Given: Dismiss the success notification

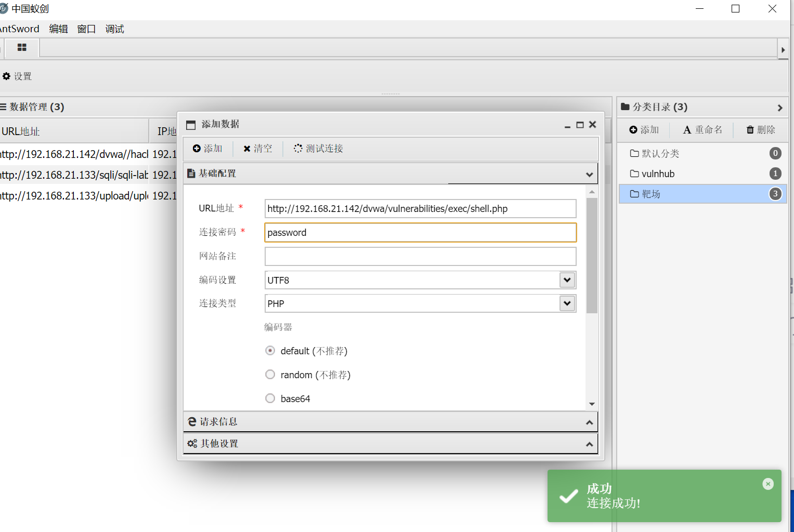Looking at the screenshot, I should coord(768,484).
